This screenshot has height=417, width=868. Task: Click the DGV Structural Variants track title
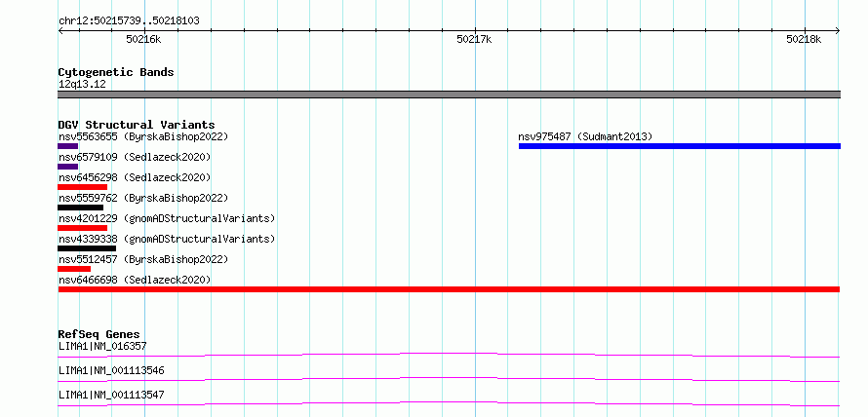coord(137,125)
